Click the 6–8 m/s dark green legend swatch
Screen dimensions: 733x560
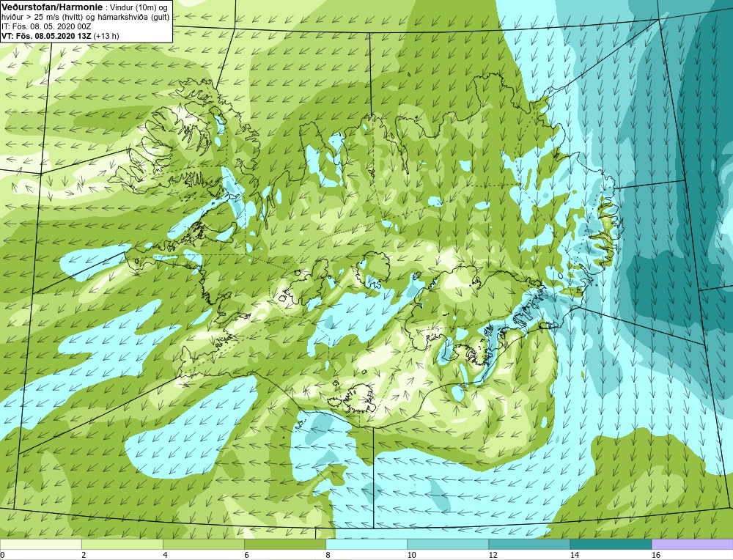[284, 544]
